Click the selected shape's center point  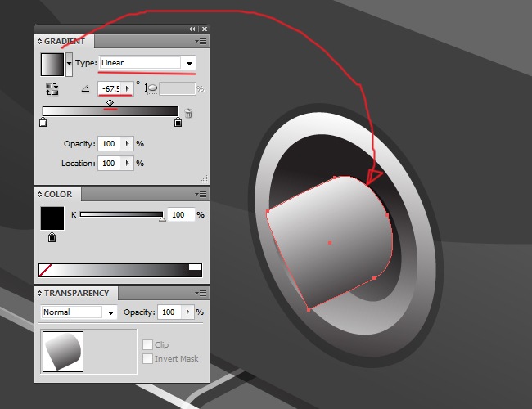click(330, 243)
